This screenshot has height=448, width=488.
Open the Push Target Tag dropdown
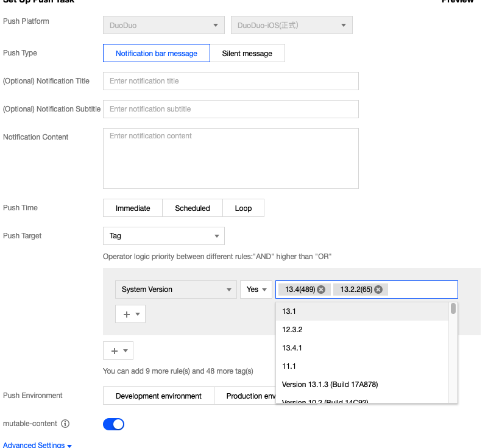click(x=163, y=236)
